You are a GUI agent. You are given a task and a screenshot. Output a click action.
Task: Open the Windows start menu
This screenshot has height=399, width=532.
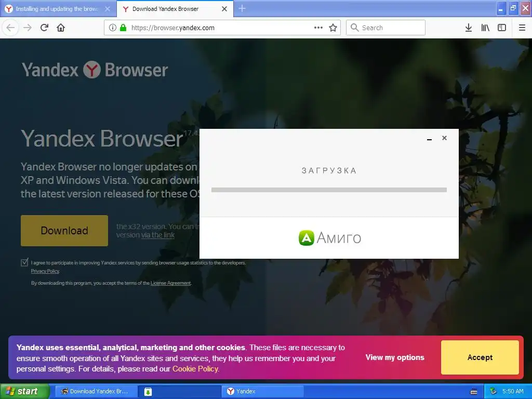(x=25, y=391)
